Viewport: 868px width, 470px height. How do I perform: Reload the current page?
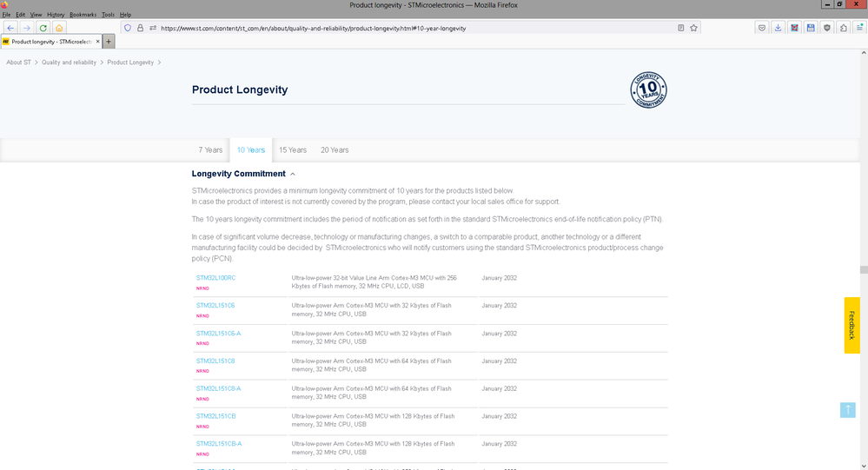coord(43,28)
